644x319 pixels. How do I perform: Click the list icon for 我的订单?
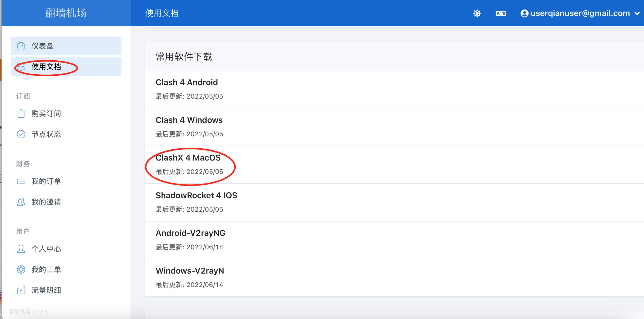[21, 181]
